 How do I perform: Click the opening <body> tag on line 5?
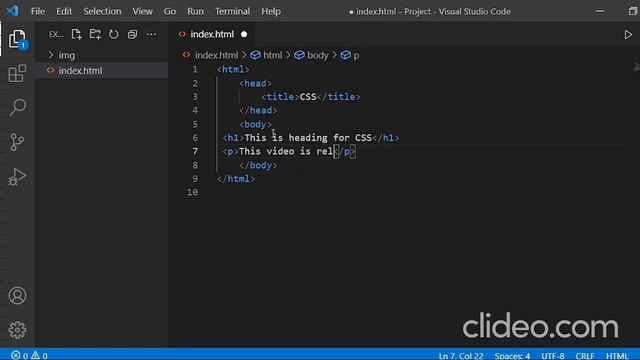pos(256,124)
